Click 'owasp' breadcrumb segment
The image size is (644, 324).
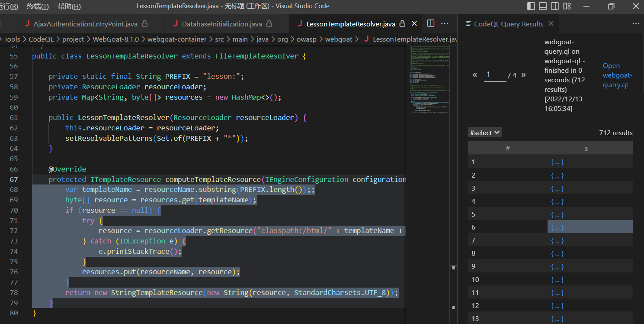[307, 39]
